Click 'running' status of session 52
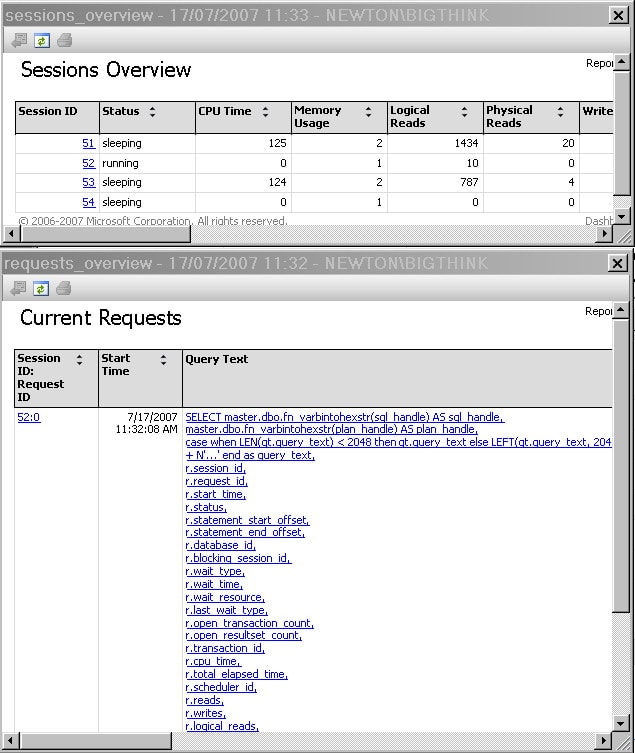This screenshot has width=635, height=753. 120,163
